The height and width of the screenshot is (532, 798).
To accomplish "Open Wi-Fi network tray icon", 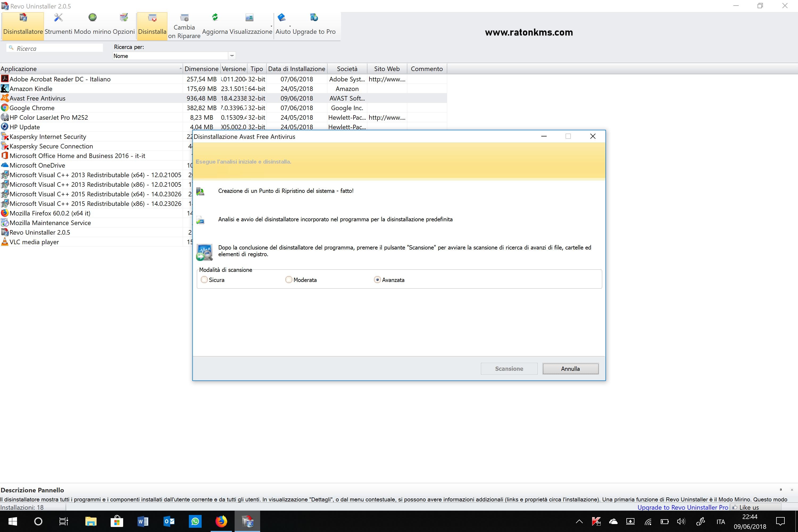I will coord(648,521).
